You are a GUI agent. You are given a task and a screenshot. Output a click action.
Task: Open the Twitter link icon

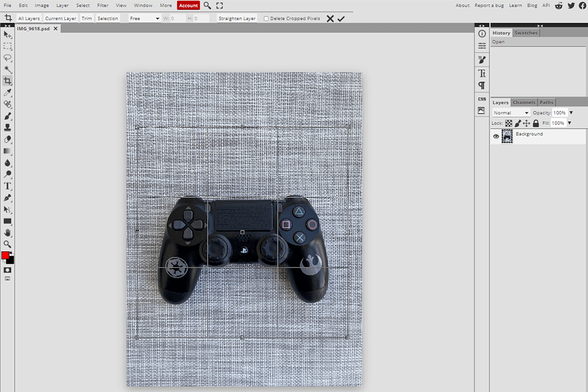coord(571,6)
